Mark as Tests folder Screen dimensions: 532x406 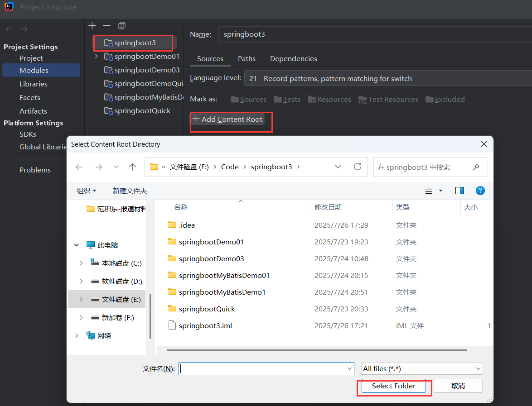coord(287,99)
